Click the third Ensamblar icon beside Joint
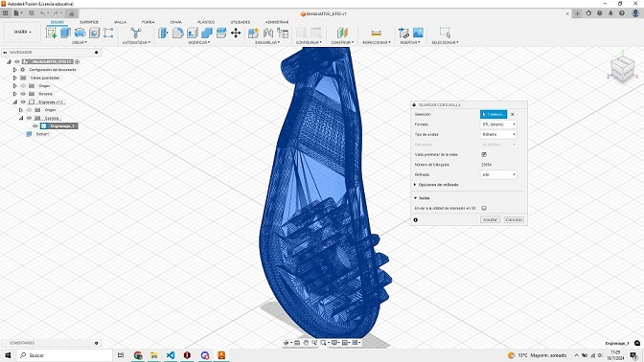 click(283, 33)
